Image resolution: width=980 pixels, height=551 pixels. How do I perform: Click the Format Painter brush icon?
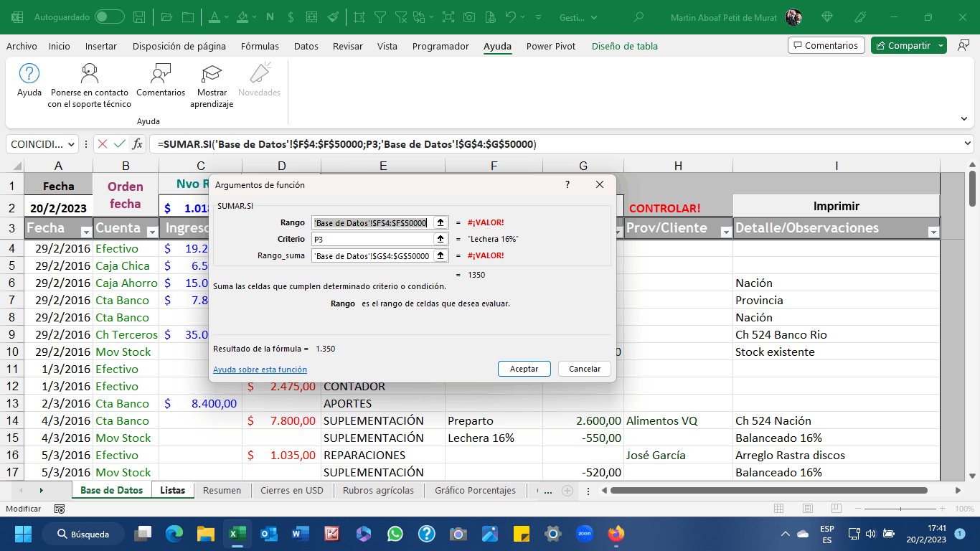pyautogui.click(x=333, y=17)
